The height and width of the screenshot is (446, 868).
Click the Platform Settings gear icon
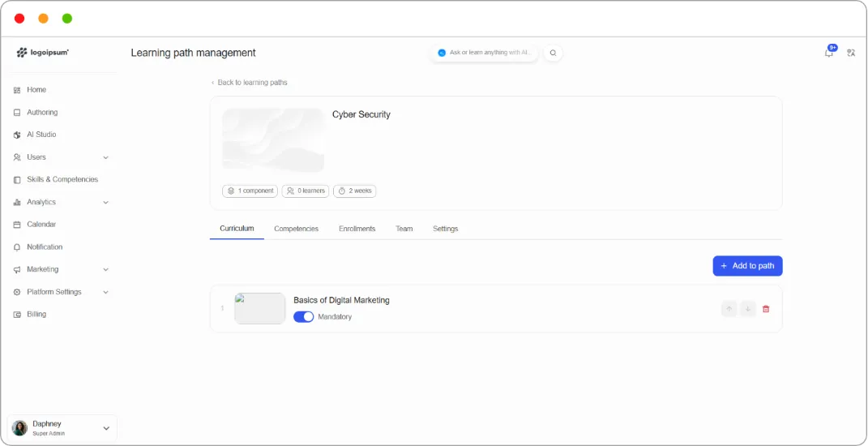tap(16, 292)
